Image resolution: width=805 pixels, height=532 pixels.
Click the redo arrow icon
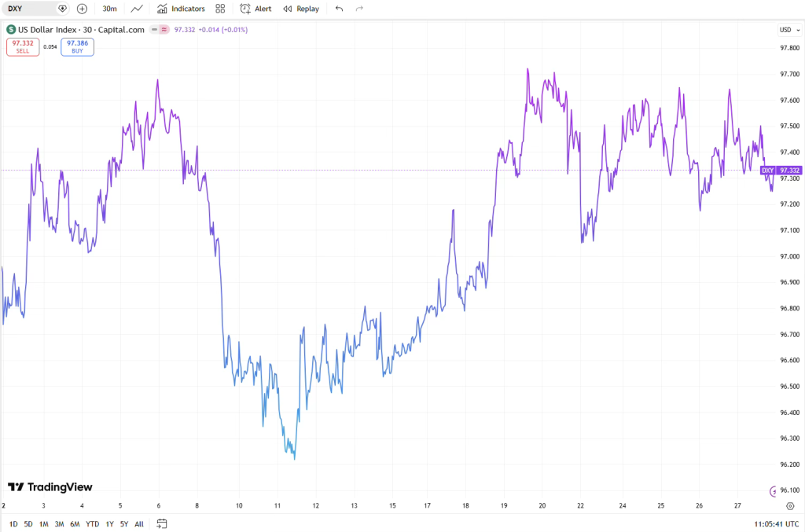[359, 9]
